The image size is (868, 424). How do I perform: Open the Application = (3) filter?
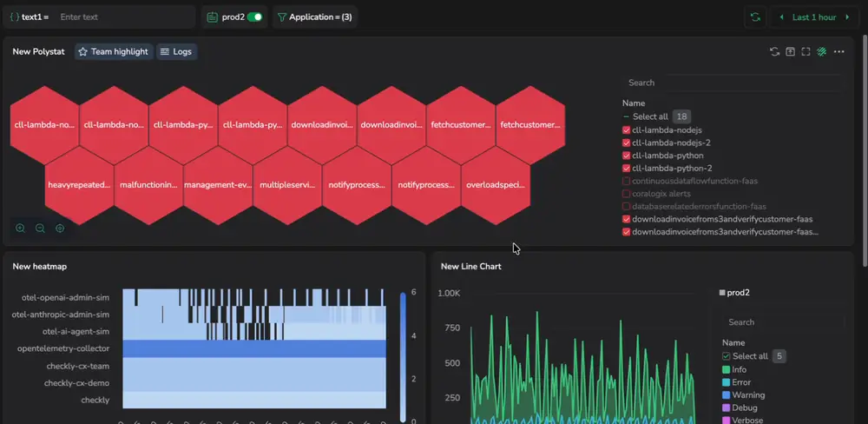click(x=315, y=17)
